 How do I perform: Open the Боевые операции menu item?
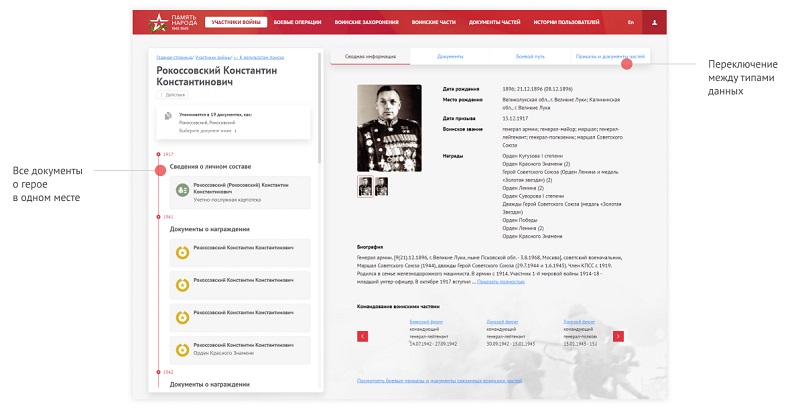tap(297, 22)
